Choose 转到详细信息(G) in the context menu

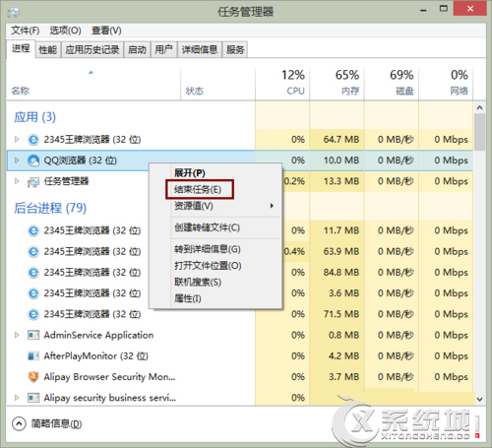tap(208, 249)
